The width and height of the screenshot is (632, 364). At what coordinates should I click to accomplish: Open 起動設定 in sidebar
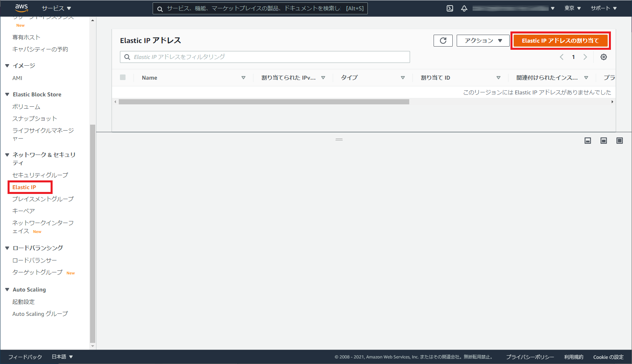click(x=24, y=302)
